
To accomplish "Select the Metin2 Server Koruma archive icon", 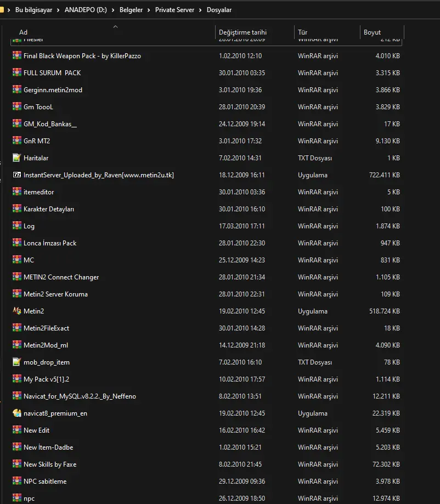I will point(17,294).
